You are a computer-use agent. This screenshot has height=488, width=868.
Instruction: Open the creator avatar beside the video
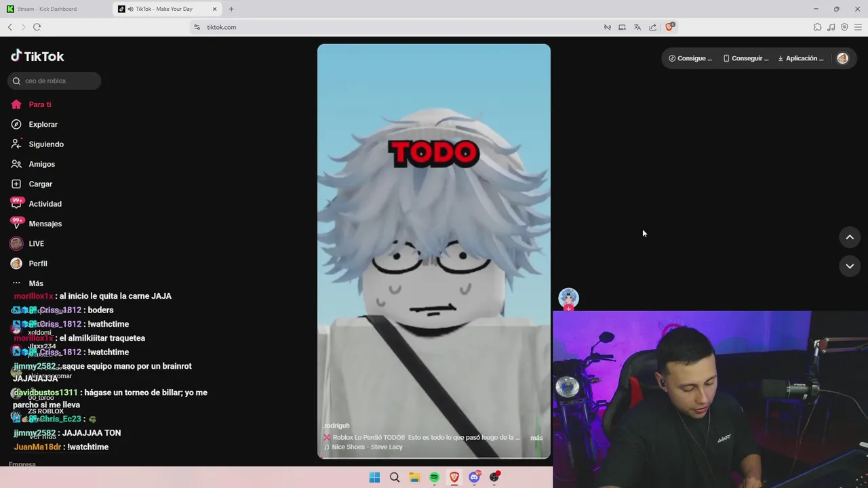tap(568, 297)
